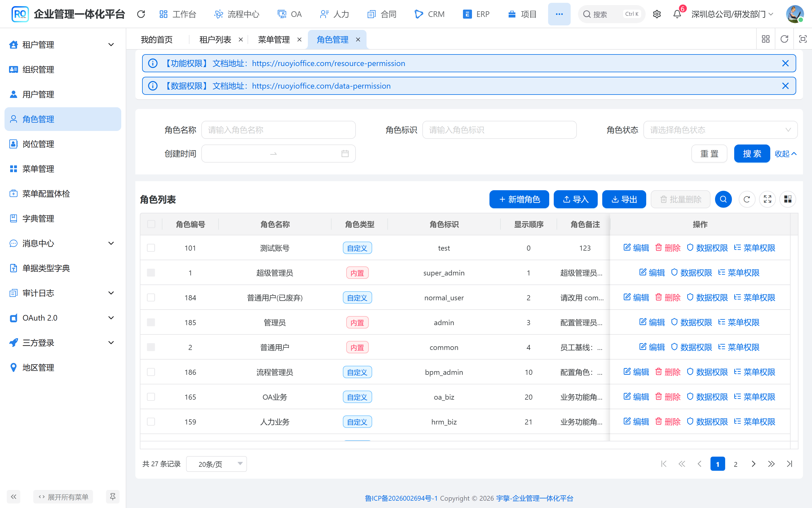Switch to 租户列表 tab

point(215,40)
